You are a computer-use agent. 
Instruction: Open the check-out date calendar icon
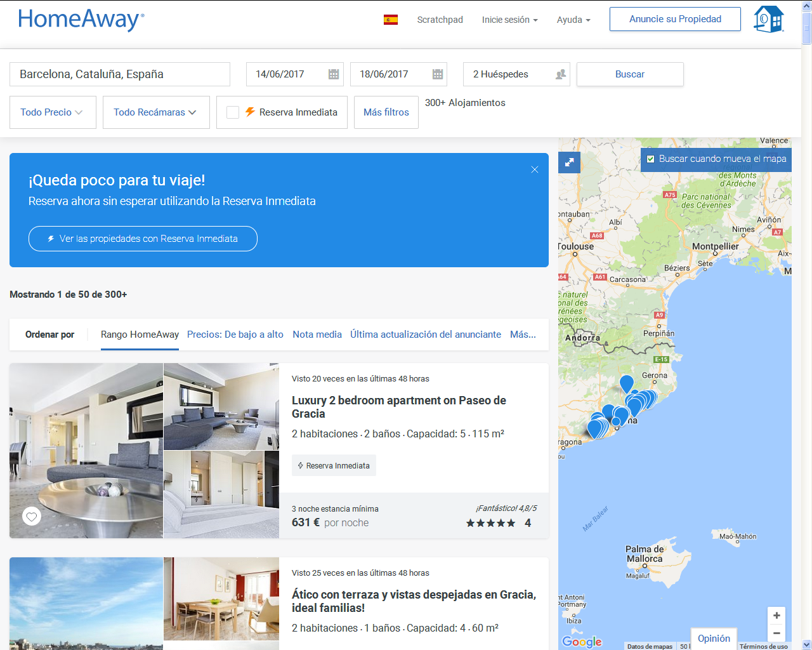tap(437, 74)
